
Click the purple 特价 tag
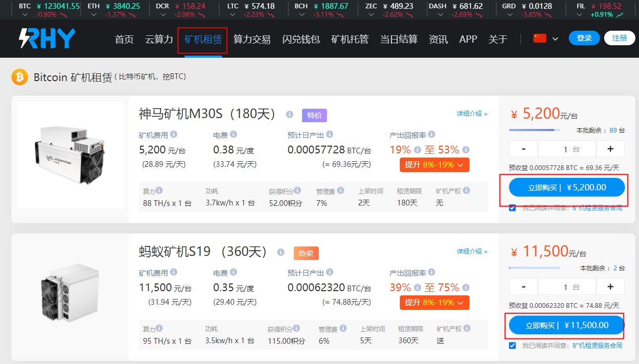(x=314, y=115)
